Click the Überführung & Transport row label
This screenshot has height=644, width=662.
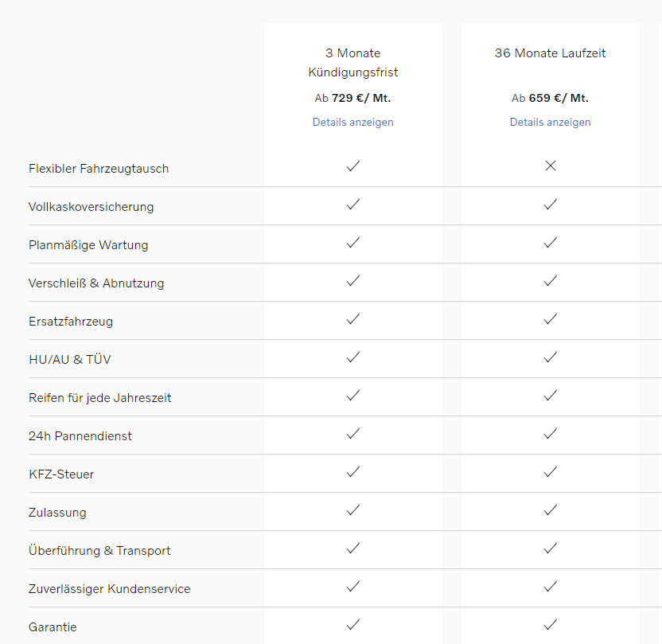pyautogui.click(x=99, y=551)
